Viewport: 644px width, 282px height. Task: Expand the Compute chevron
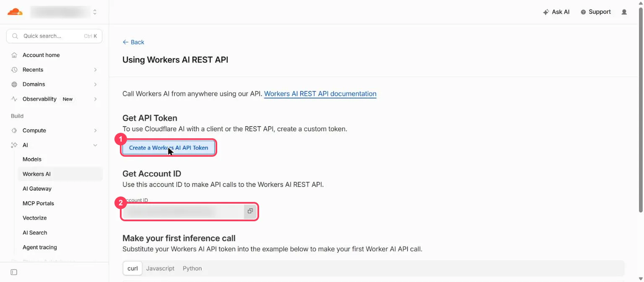(x=95, y=130)
